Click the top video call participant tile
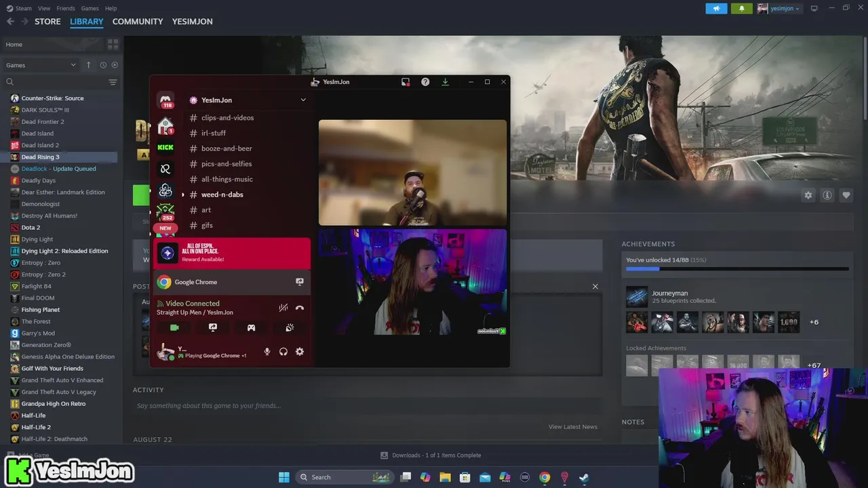 pos(412,173)
